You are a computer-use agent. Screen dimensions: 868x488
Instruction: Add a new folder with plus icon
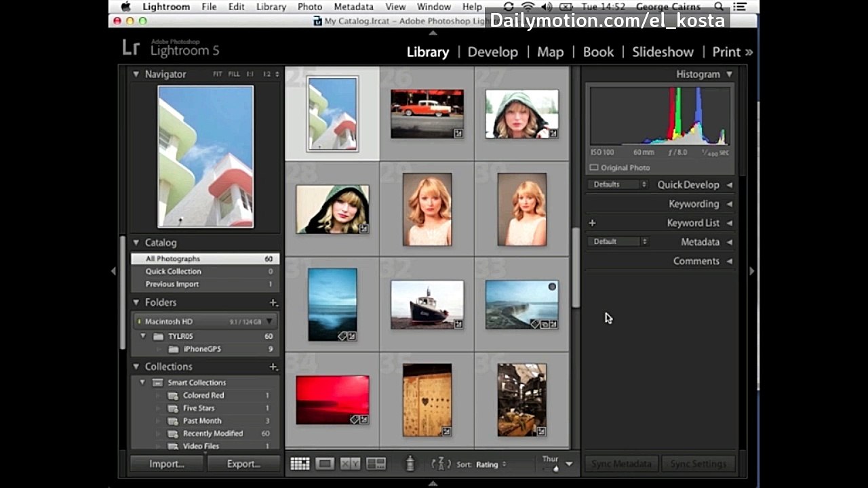273,303
